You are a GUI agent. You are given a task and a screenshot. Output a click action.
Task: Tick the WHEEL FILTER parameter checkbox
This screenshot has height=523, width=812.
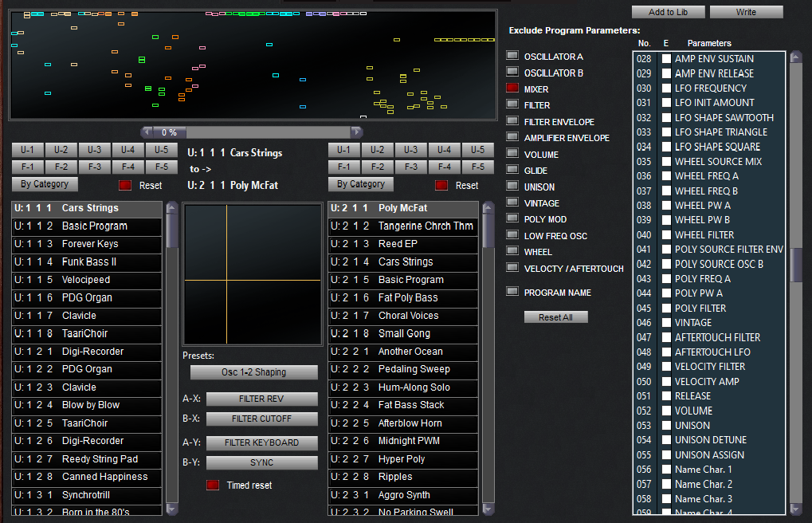pos(666,235)
